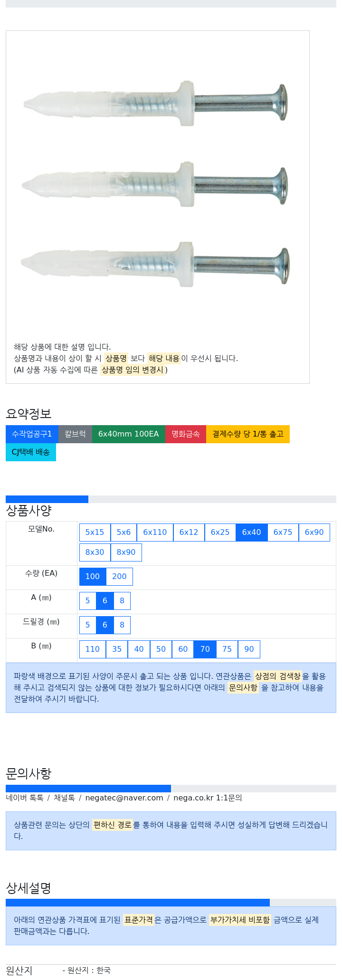Click the anchor nail product image

coord(157,183)
